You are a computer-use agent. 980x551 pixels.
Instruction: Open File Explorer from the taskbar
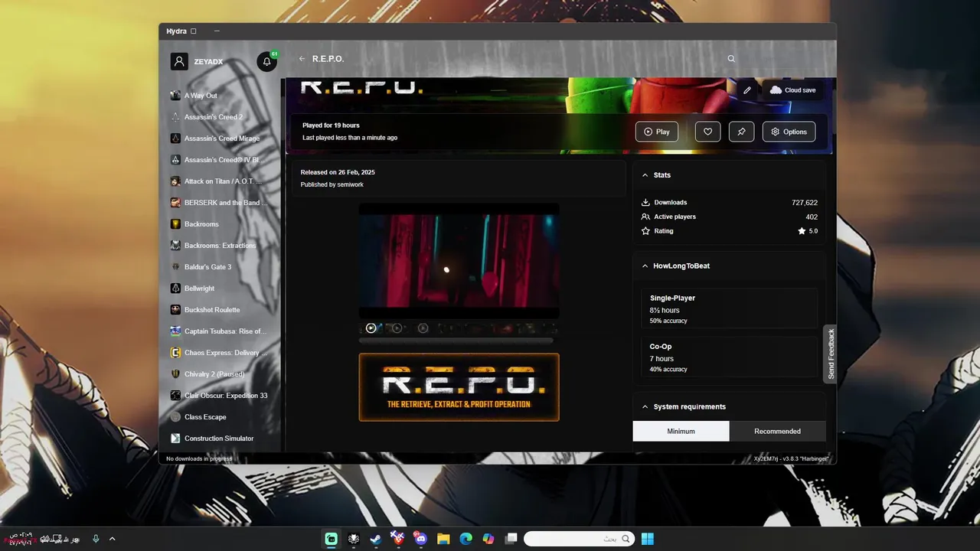pyautogui.click(x=443, y=539)
